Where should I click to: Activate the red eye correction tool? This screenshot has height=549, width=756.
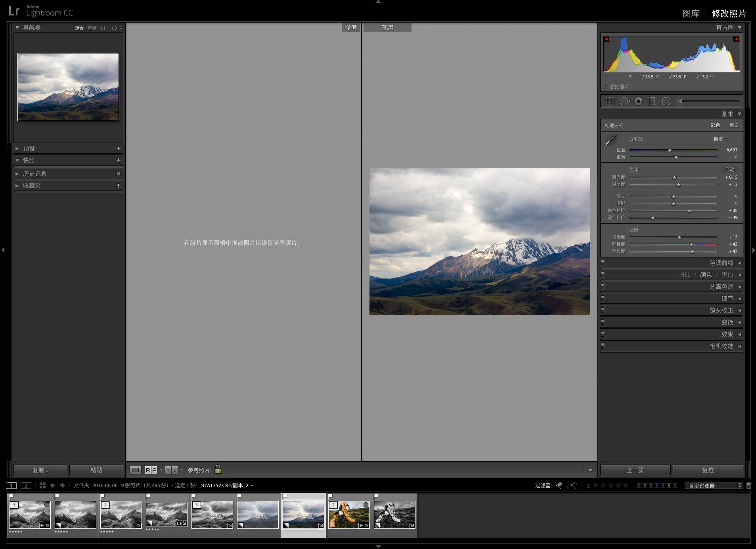click(638, 101)
